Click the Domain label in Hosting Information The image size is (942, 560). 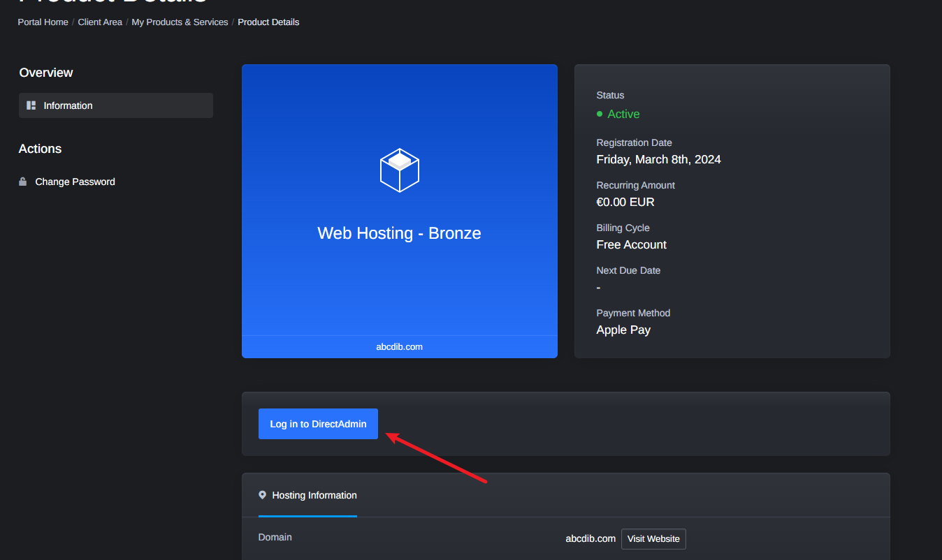[x=275, y=537]
